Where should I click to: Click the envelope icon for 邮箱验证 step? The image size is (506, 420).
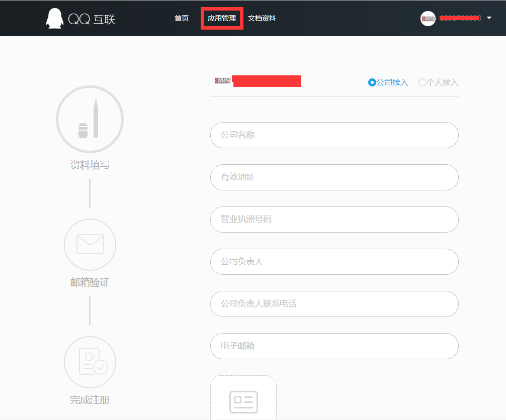(x=90, y=245)
